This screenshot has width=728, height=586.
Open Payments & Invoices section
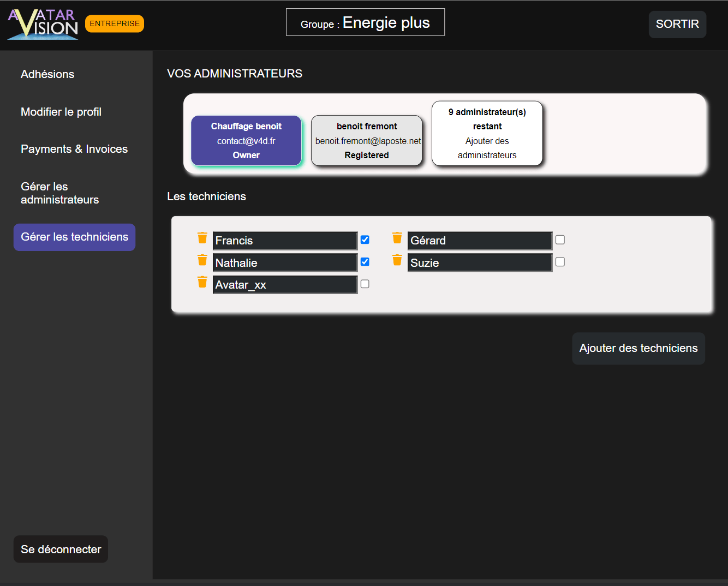74,149
